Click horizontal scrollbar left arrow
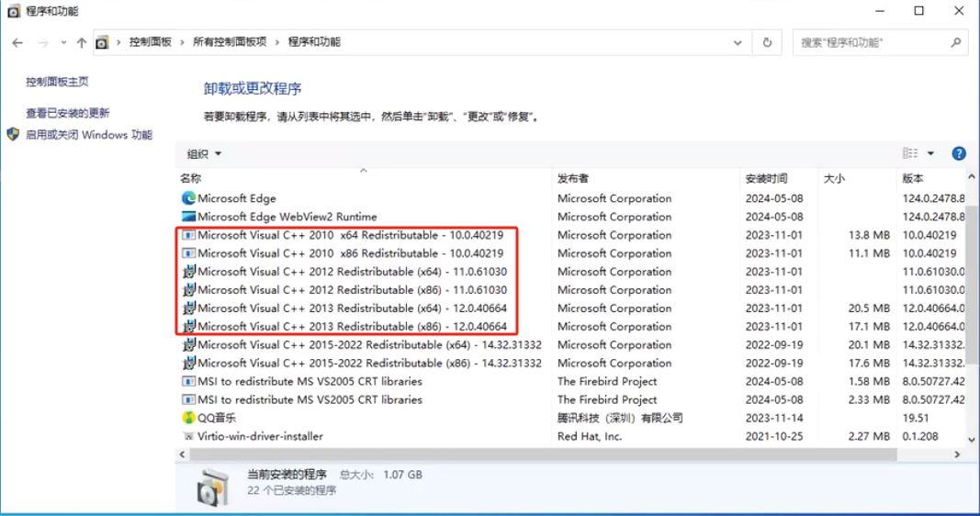The image size is (980, 516). coord(183,454)
